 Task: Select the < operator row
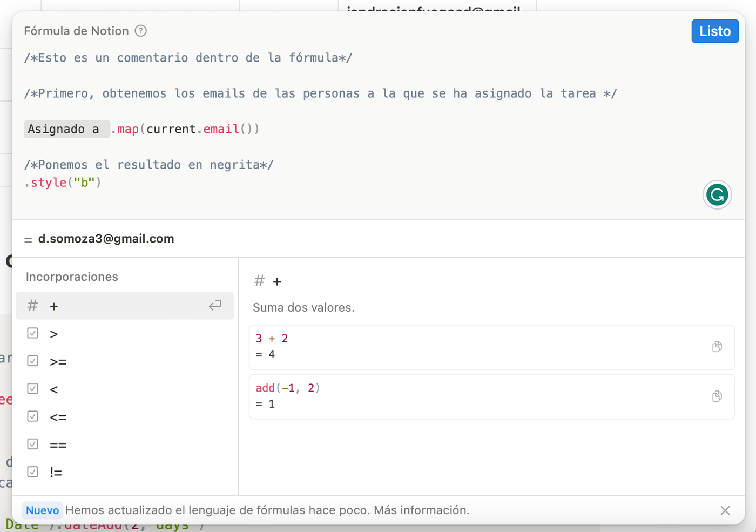pyautogui.click(x=125, y=389)
